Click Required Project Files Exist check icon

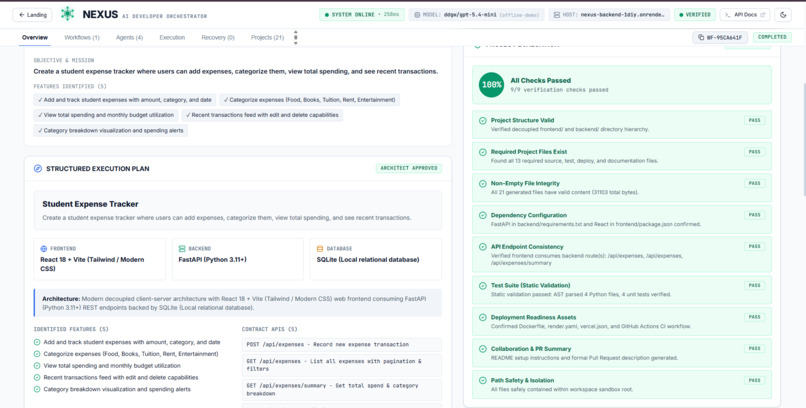click(x=483, y=152)
